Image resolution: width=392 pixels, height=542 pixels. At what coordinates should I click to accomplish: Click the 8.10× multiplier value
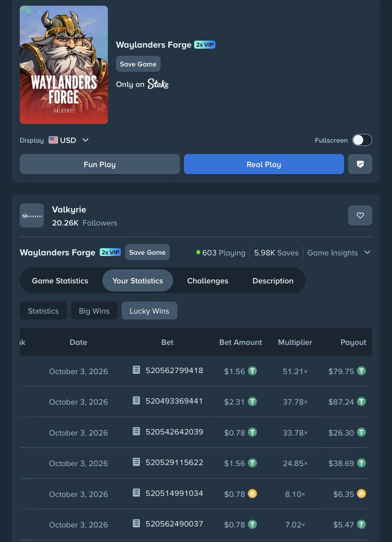pyautogui.click(x=295, y=494)
